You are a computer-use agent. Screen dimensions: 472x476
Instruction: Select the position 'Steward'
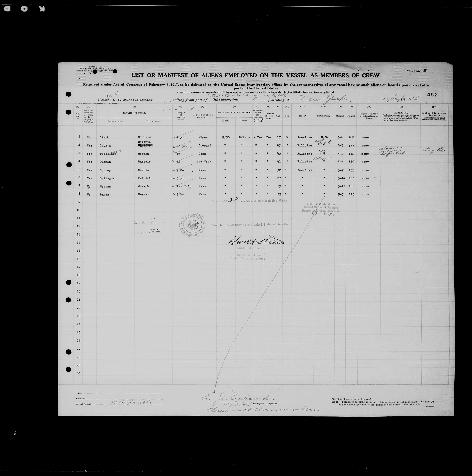[x=205, y=146]
